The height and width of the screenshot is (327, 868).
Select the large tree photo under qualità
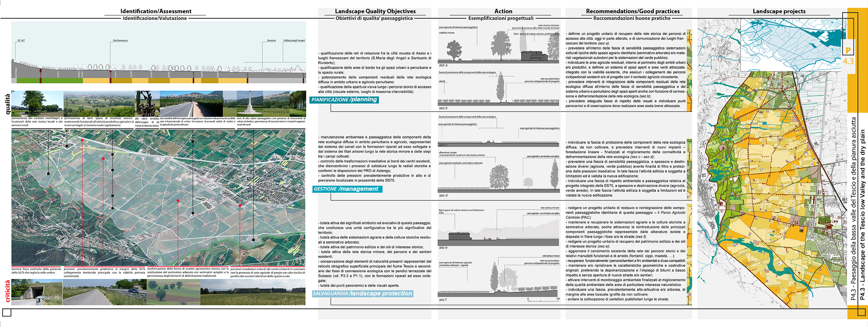click(37, 103)
